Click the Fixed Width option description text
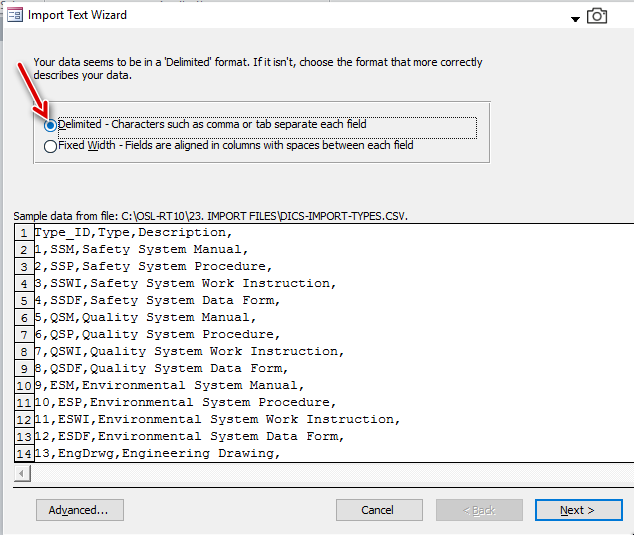 (x=236, y=145)
